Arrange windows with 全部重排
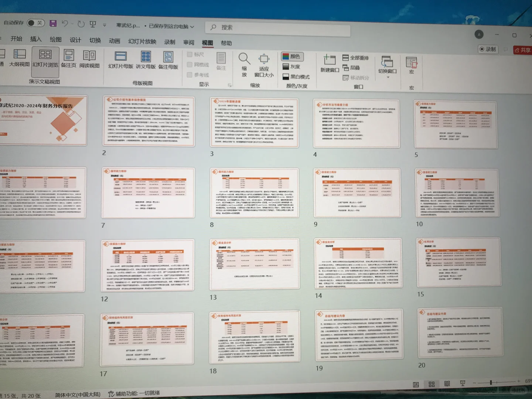 pyautogui.click(x=355, y=58)
